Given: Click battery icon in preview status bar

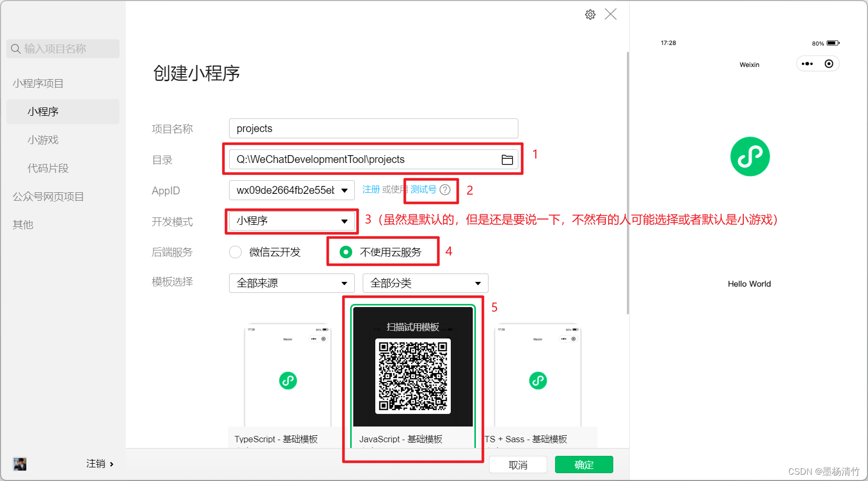Looking at the screenshot, I should tap(833, 43).
